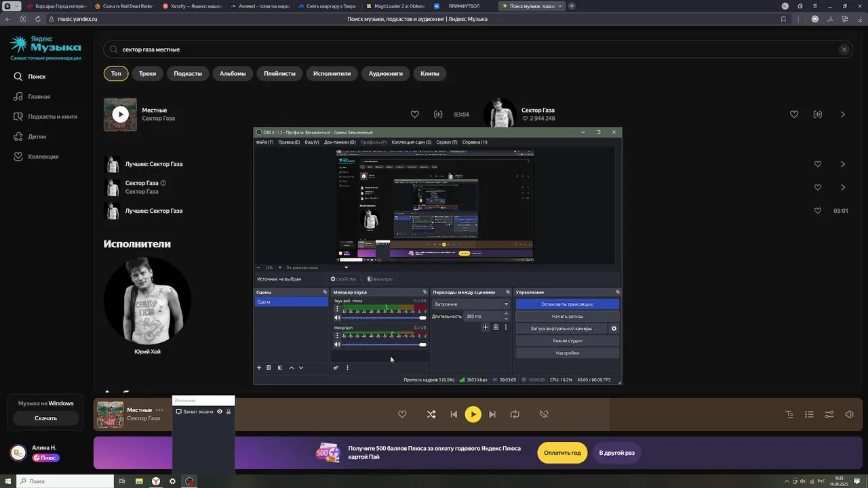
Task: Clear the search field with X icon
Action: pyautogui.click(x=844, y=49)
